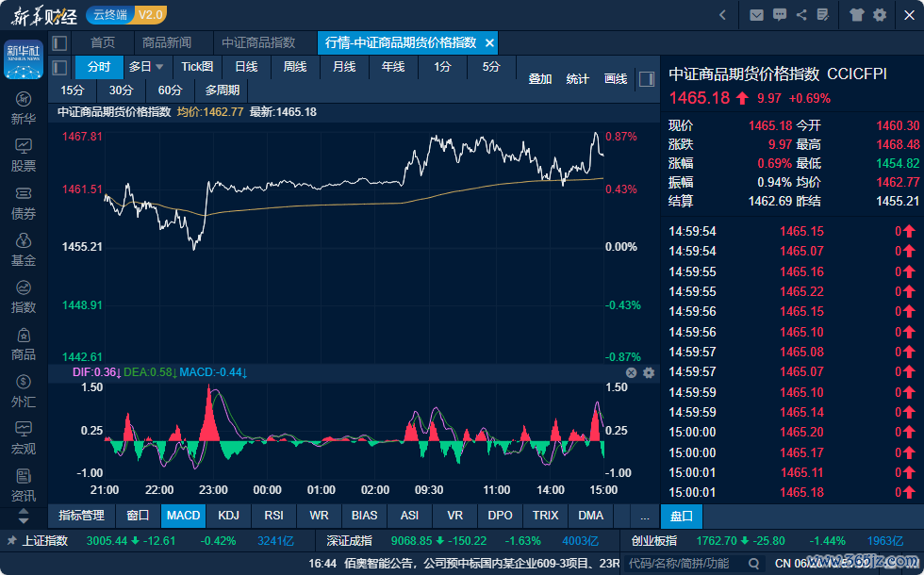
Task: Open the 宏观 macro sidebar section
Action: point(23,438)
